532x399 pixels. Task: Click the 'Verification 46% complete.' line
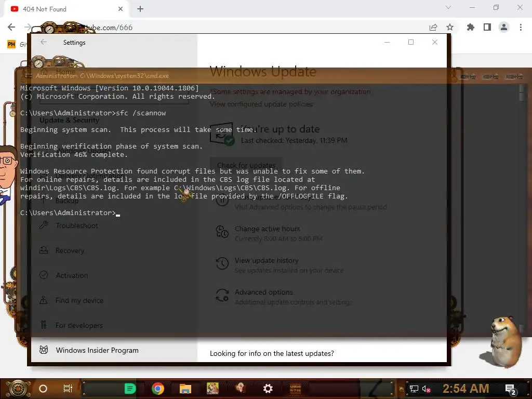74,154
